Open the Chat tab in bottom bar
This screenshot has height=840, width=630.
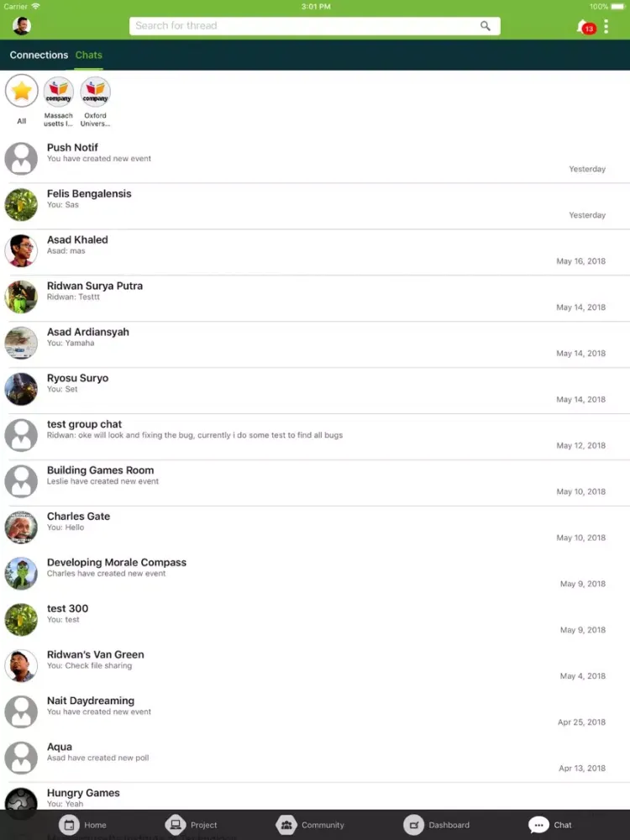pos(551,825)
